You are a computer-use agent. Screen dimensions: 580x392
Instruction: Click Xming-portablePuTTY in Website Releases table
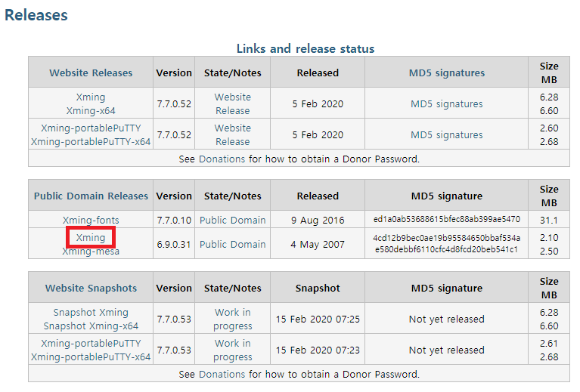coord(91,128)
